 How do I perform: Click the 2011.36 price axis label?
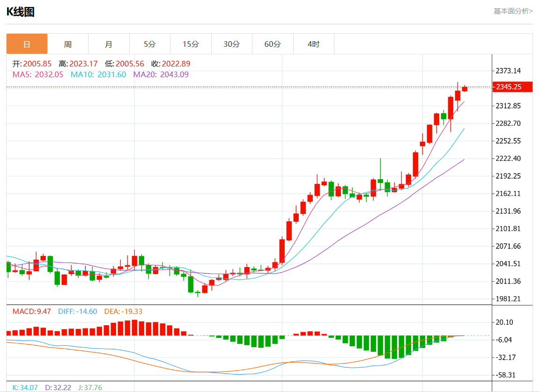click(x=508, y=281)
